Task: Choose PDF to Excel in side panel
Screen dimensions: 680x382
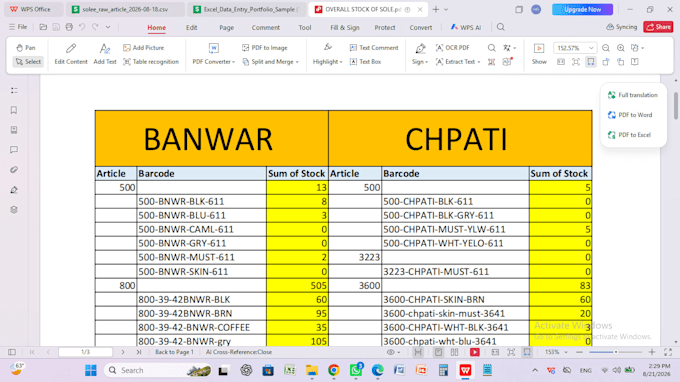Action: [630, 135]
